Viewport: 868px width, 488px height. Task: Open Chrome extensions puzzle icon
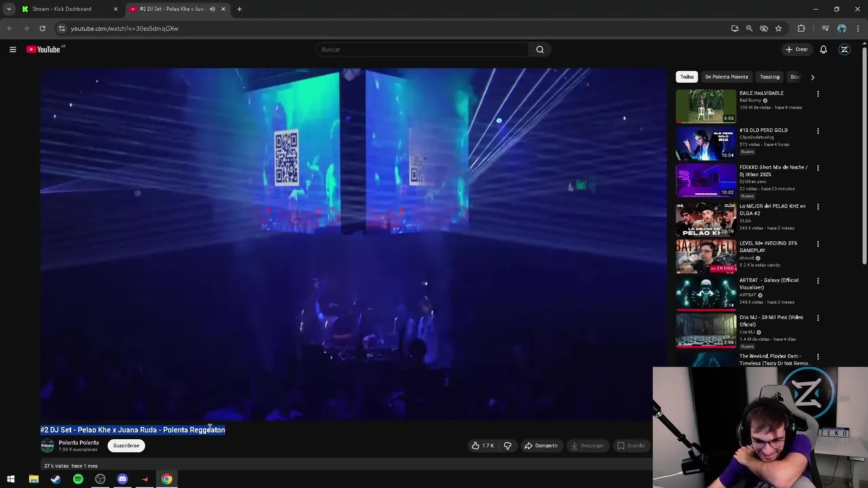pos(802,28)
